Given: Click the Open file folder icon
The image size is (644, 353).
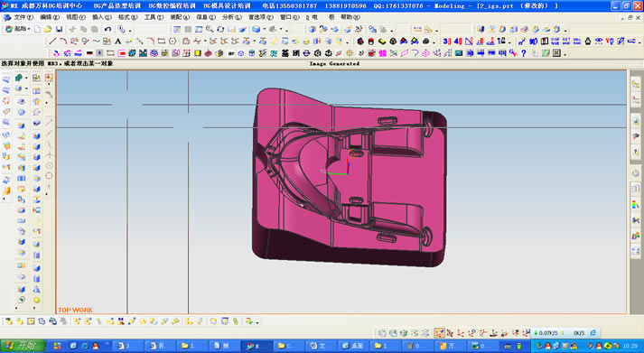Looking at the screenshot, I should pyautogui.click(x=48, y=29).
